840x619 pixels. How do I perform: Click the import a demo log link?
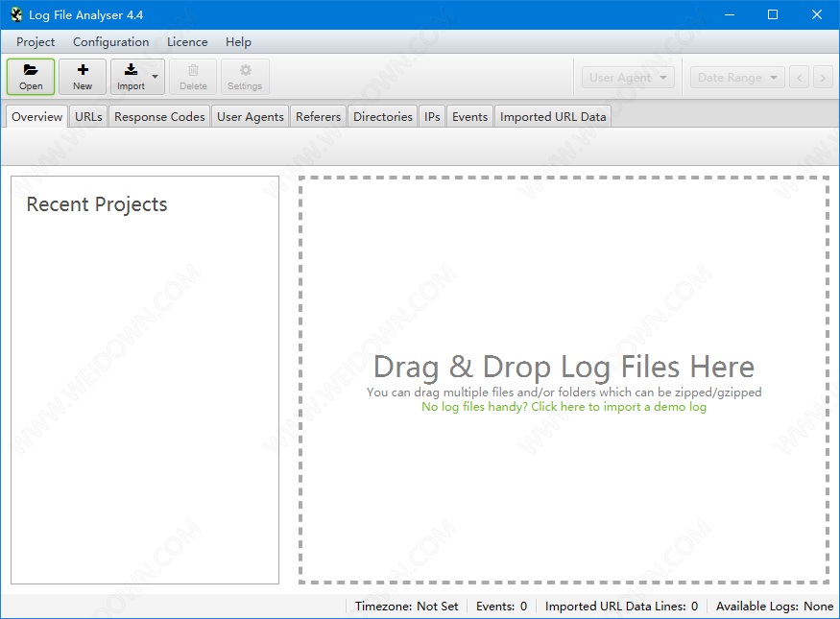click(x=564, y=407)
